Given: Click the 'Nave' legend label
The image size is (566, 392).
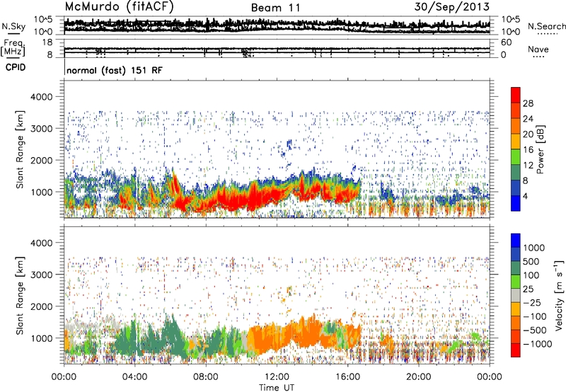Looking at the screenshot, I should 538,50.
